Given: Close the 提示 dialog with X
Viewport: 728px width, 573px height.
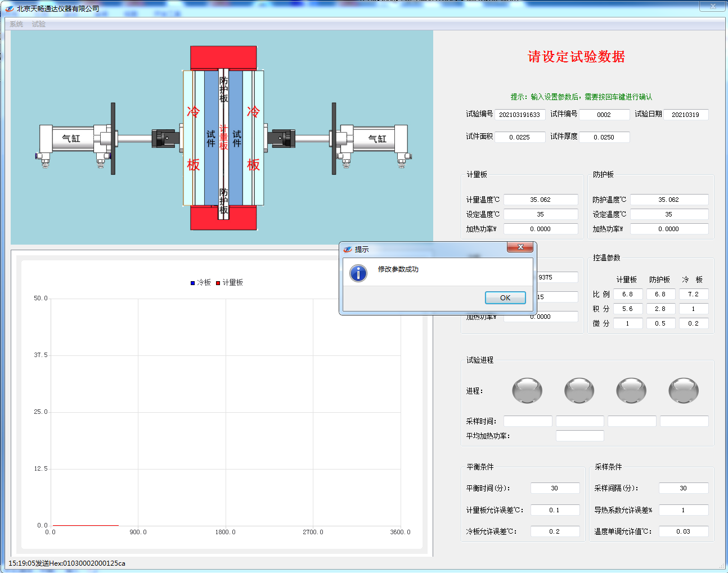Looking at the screenshot, I should pos(520,247).
